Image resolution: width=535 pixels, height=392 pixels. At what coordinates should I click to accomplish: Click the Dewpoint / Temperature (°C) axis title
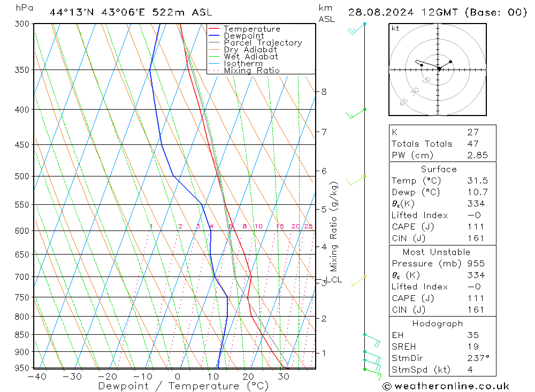click(184, 386)
